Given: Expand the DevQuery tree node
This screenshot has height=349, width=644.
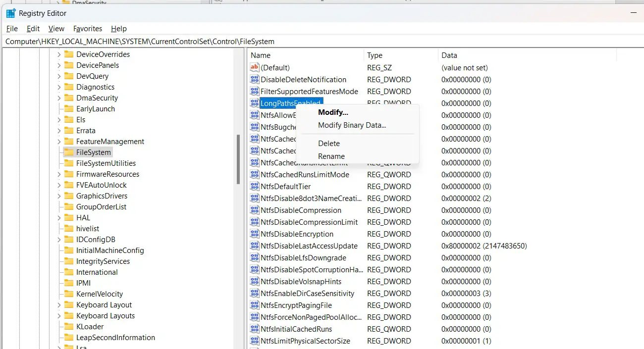Looking at the screenshot, I should coord(59,76).
